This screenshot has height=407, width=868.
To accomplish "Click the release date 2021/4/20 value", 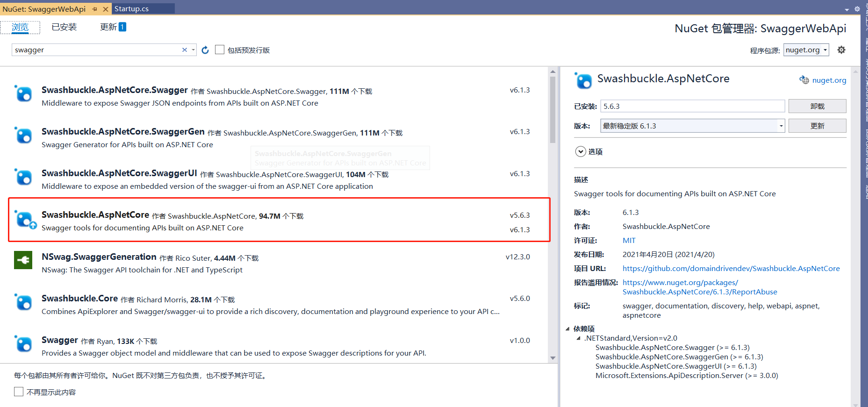I will click(x=668, y=254).
